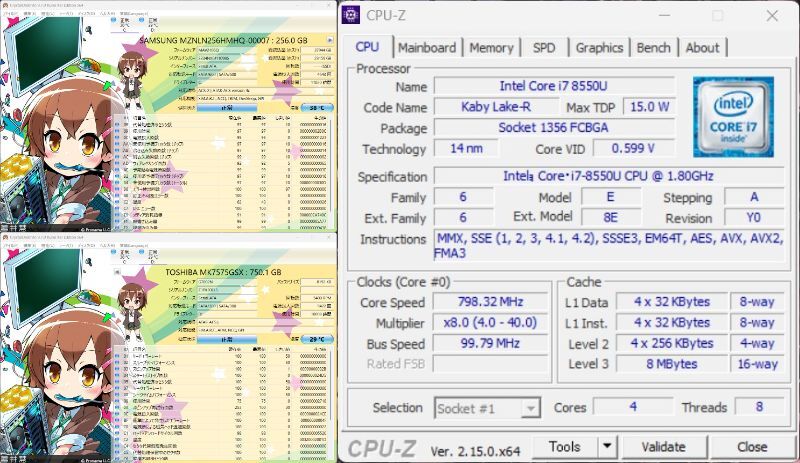This screenshot has height=463, width=800.
Task: Click the 38 °C temperature button
Action: tap(317, 108)
